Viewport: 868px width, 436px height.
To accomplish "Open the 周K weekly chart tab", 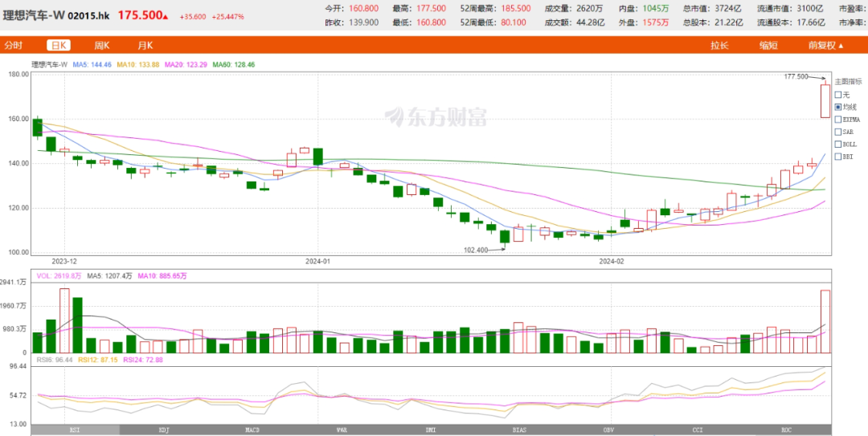I will (102, 45).
